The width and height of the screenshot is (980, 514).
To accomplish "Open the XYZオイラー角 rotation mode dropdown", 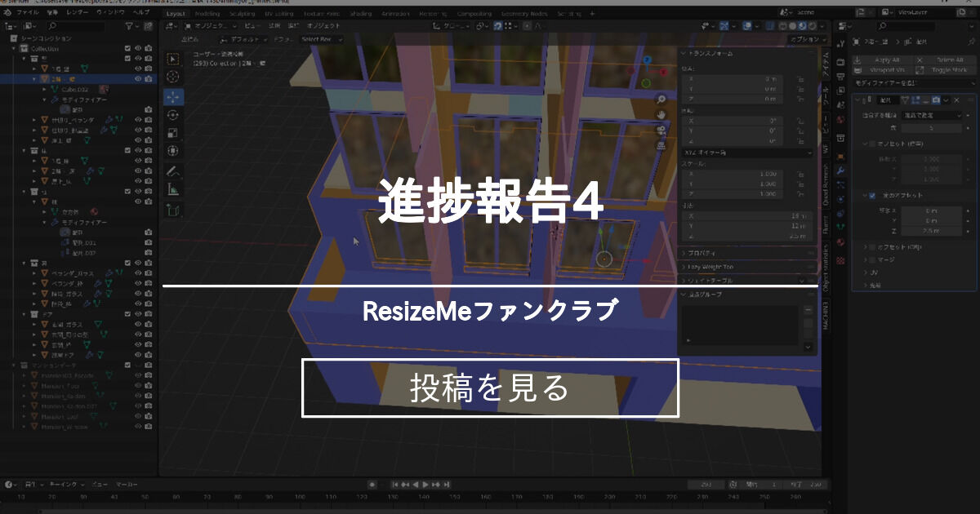I will tap(747, 153).
